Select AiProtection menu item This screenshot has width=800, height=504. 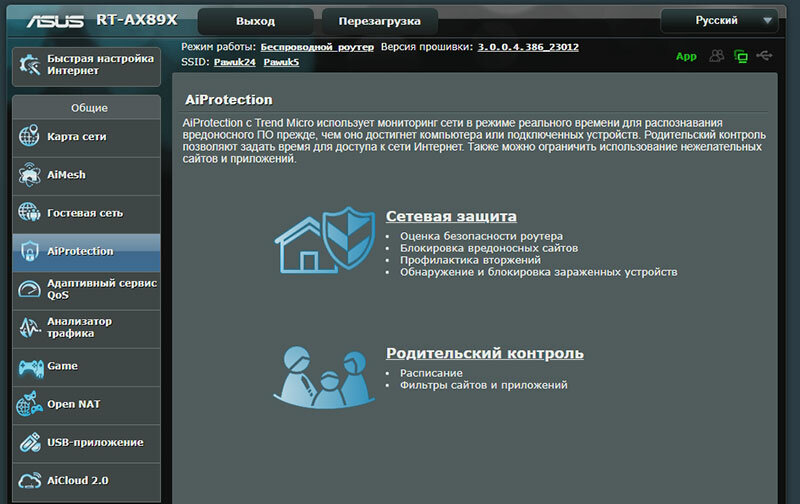(86, 252)
